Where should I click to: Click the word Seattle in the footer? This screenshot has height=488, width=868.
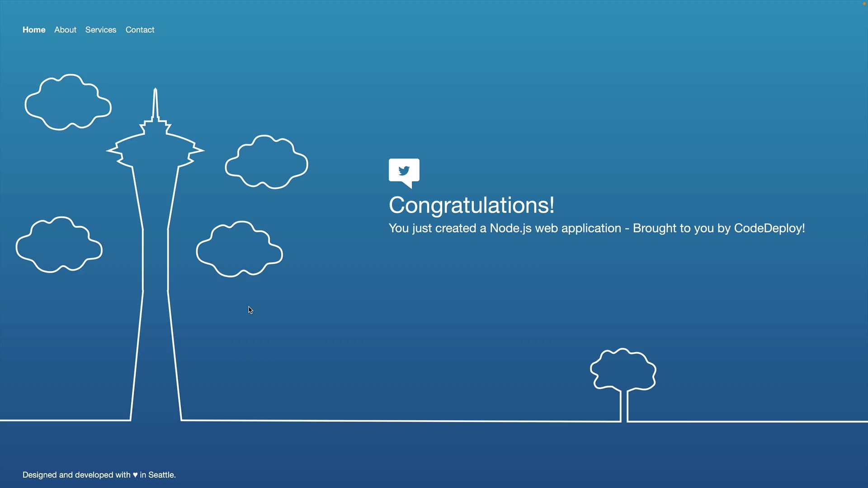tap(161, 475)
